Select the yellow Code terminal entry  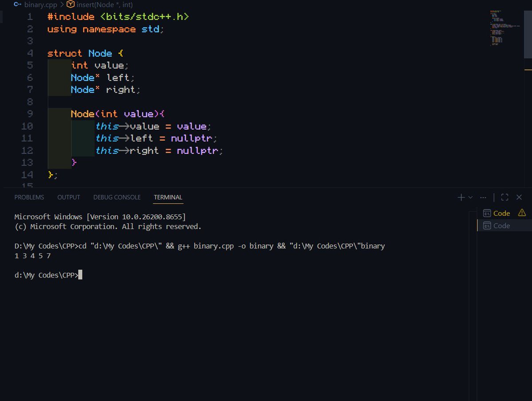pos(505,213)
